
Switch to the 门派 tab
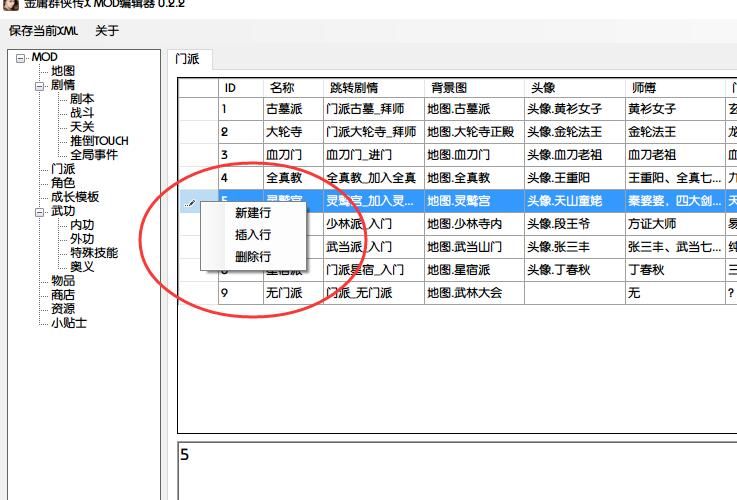click(187, 59)
